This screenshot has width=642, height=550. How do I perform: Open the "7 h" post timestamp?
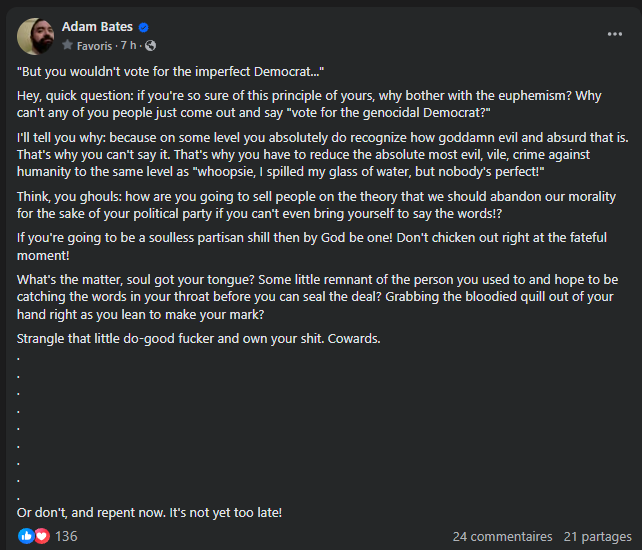coord(130,46)
